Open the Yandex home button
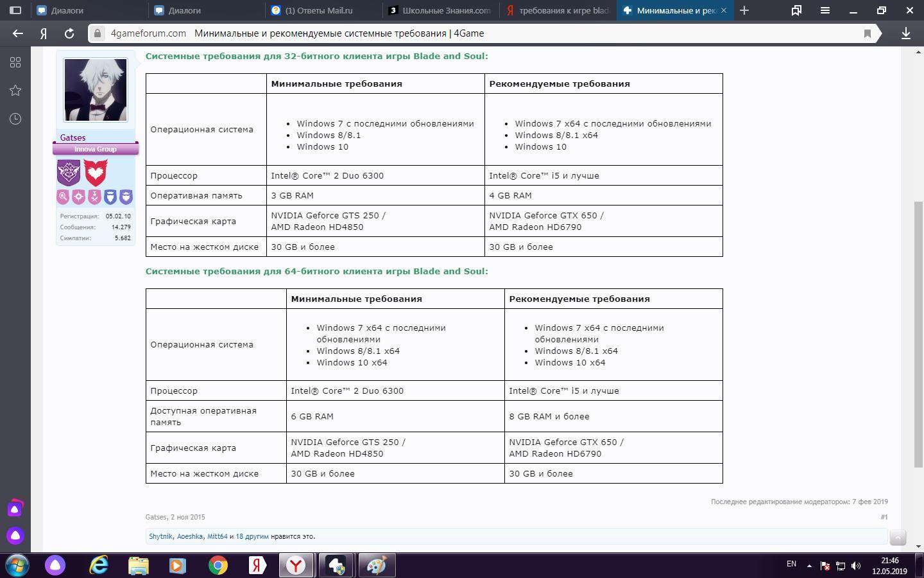This screenshot has height=578, width=924. pos(44,33)
